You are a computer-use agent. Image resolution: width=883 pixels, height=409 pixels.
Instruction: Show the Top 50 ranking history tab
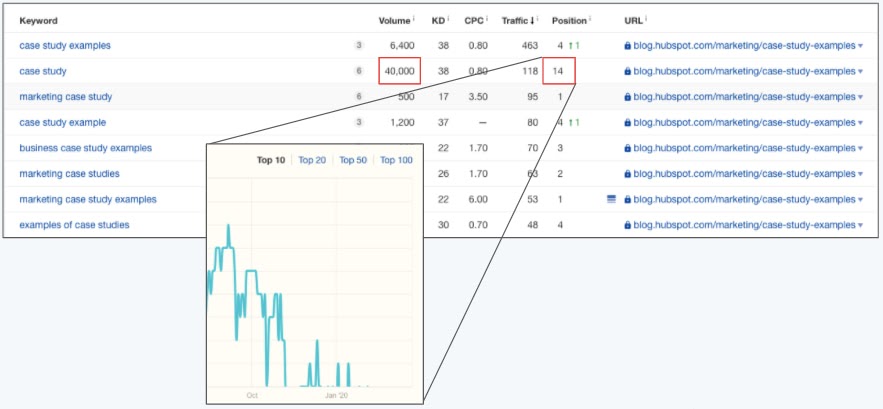352,160
